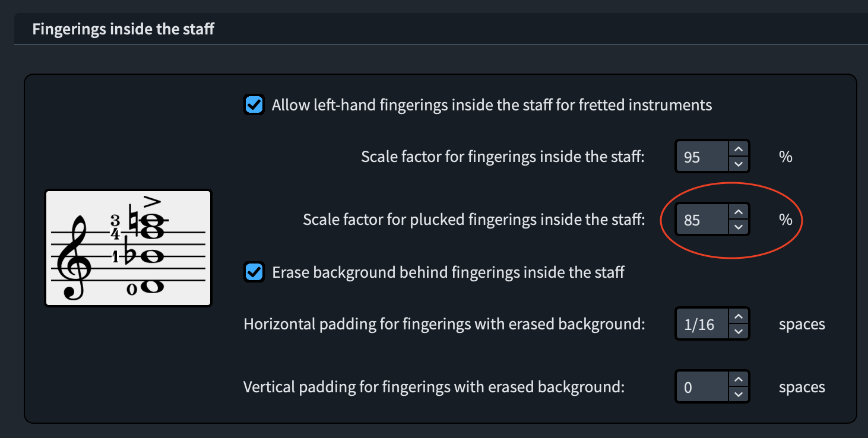
Task: Increase vertical padding for erased background
Action: pos(738,379)
